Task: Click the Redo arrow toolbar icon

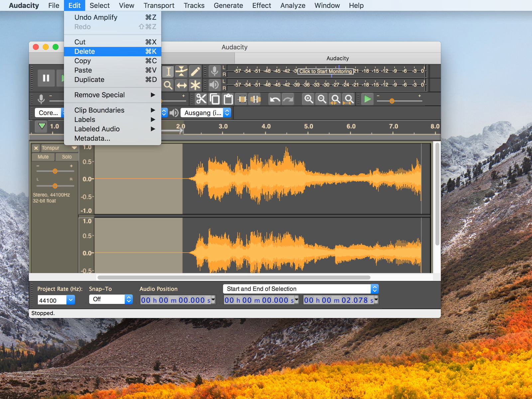Action: click(x=288, y=99)
